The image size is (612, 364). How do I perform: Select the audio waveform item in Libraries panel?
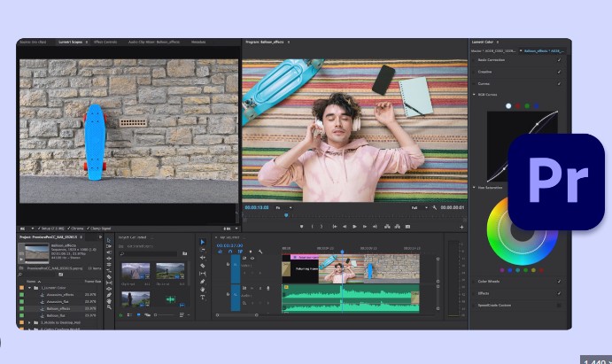tap(170, 299)
